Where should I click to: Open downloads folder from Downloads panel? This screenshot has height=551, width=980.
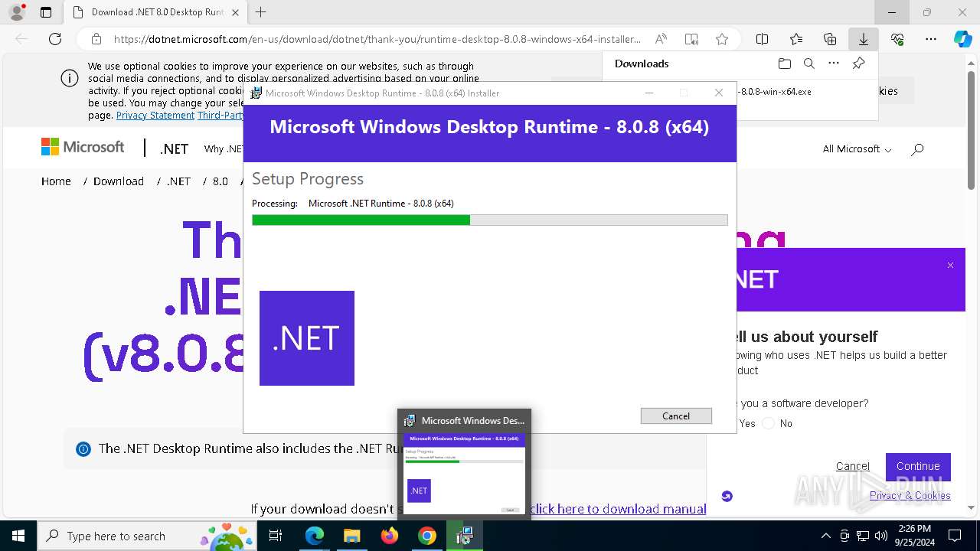(784, 64)
